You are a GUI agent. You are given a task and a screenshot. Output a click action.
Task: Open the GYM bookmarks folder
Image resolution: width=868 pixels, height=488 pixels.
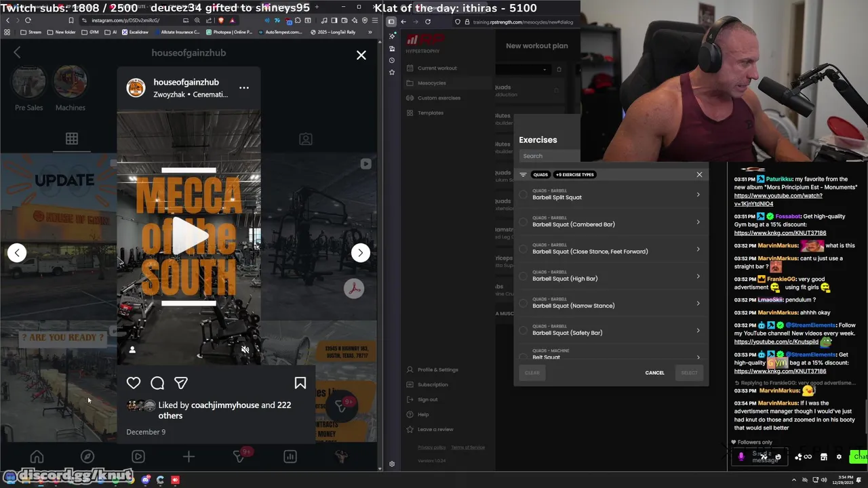click(x=90, y=32)
